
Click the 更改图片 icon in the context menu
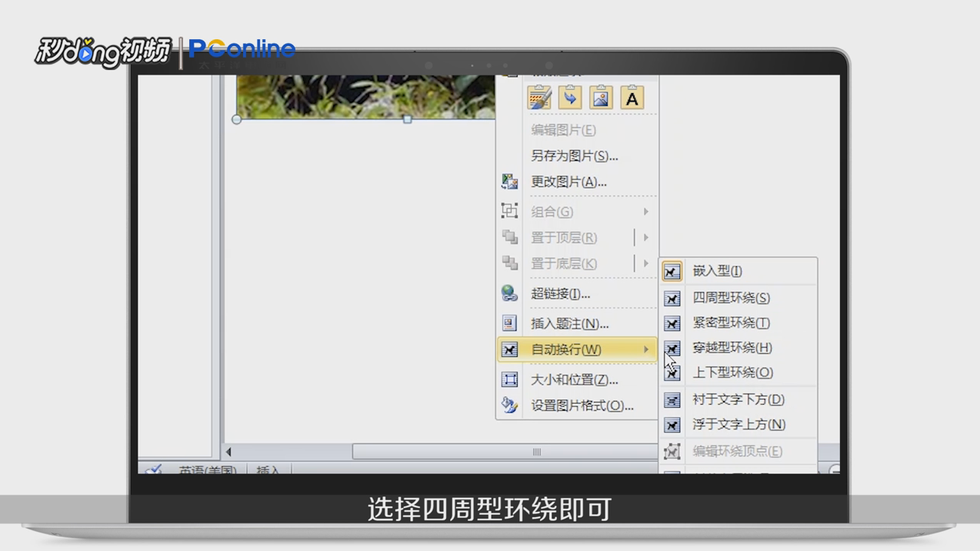click(x=509, y=182)
